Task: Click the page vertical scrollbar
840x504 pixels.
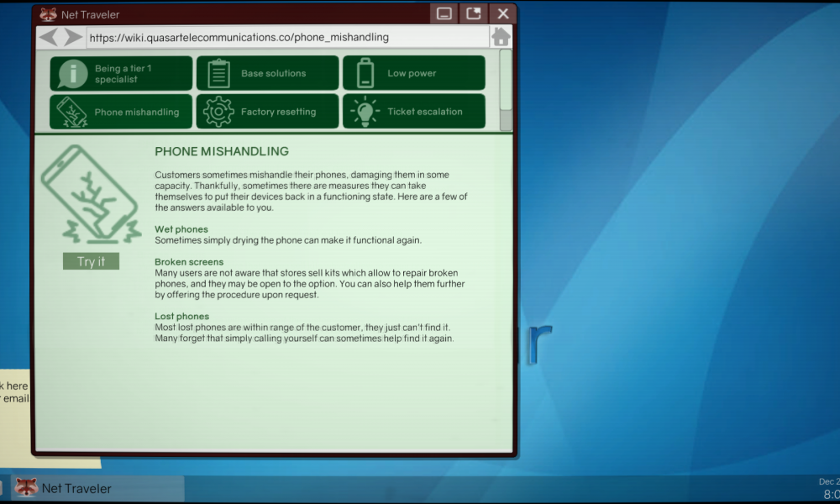Action: tap(505, 90)
